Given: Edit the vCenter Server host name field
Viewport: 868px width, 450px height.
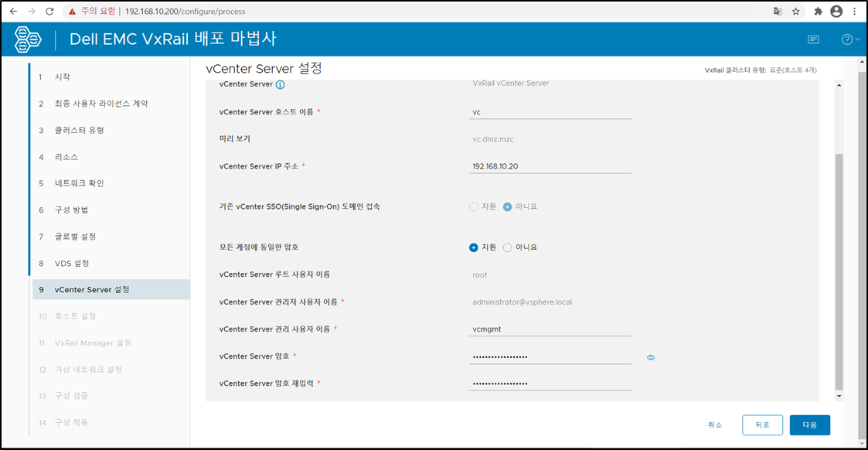Looking at the screenshot, I should (550, 112).
